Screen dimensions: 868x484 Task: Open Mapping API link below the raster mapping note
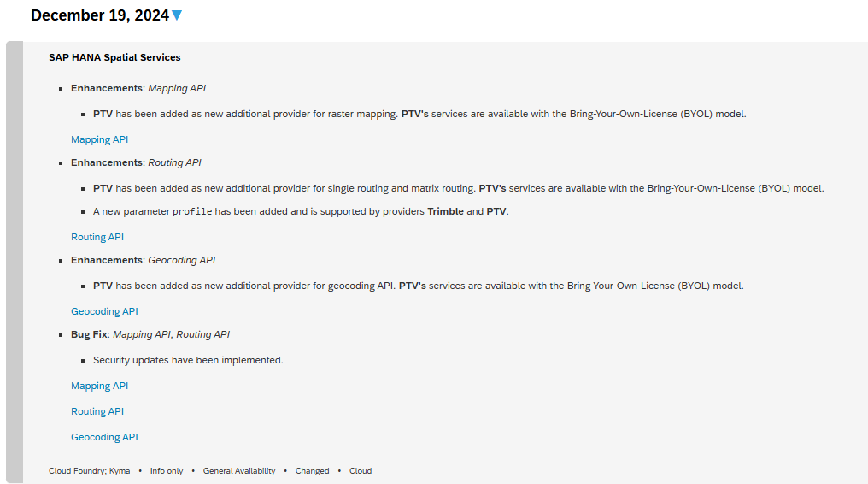tap(99, 139)
